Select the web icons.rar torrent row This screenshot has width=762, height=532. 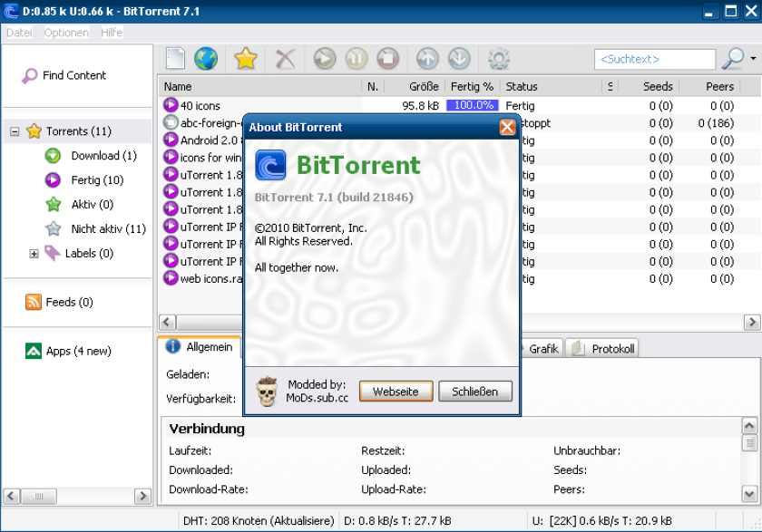tap(201, 278)
